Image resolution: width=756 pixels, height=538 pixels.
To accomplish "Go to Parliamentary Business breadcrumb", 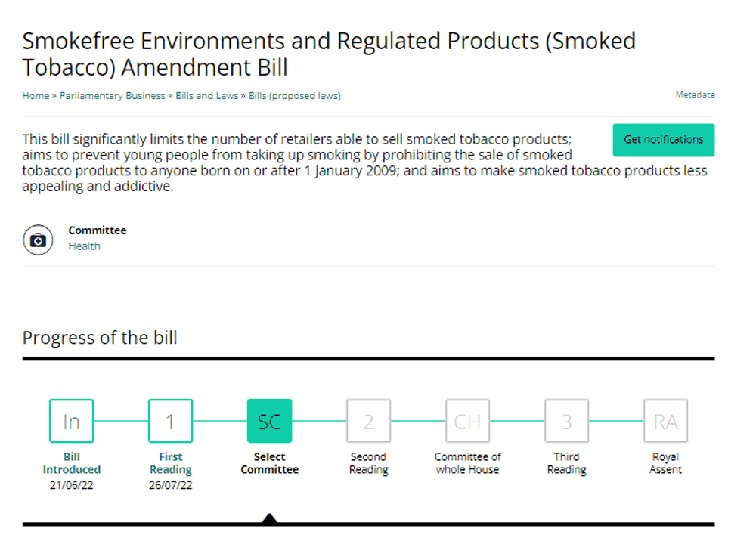I will [x=113, y=95].
